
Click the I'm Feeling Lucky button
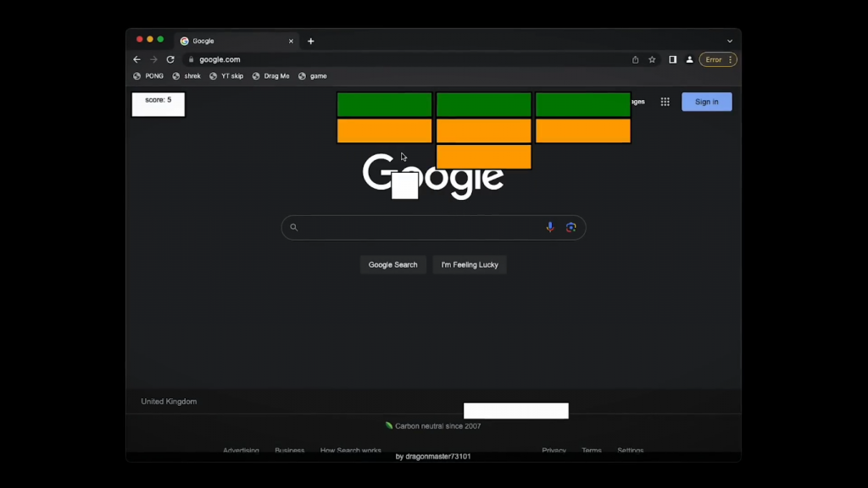(x=470, y=264)
